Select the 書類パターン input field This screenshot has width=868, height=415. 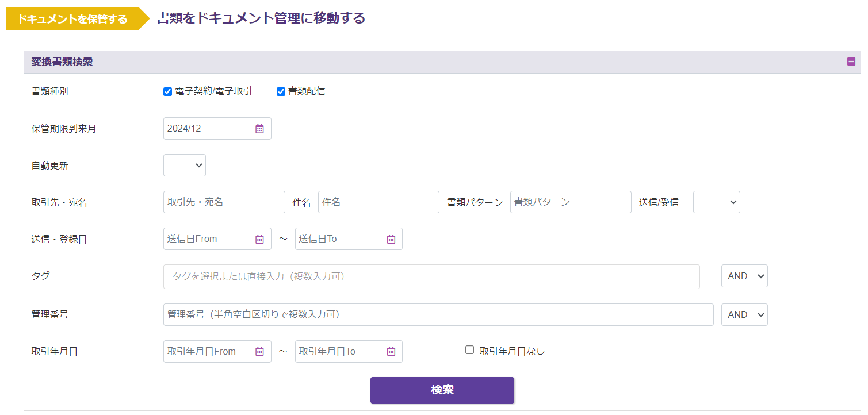click(571, 202)
